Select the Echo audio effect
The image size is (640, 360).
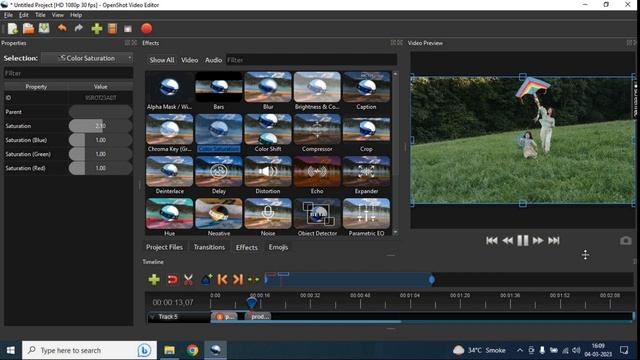(317, 176)
